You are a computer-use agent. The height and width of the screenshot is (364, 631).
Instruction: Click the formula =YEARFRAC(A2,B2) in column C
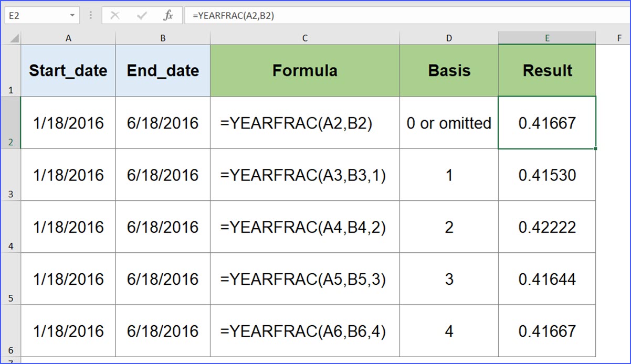[x=304, y=123]
